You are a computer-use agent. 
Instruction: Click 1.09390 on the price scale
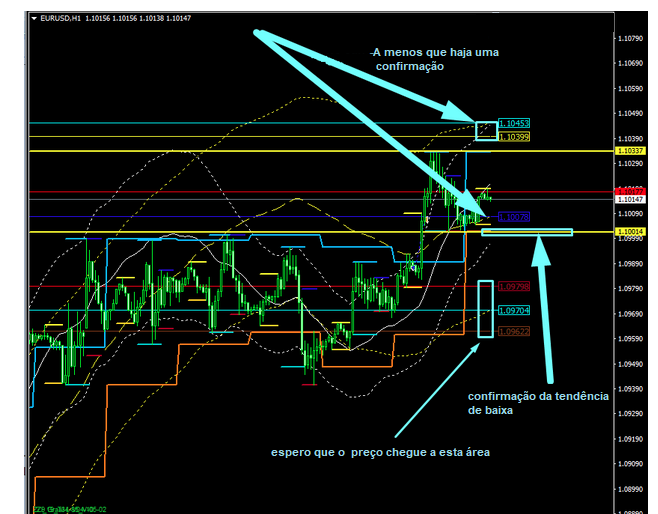(630, 389)
